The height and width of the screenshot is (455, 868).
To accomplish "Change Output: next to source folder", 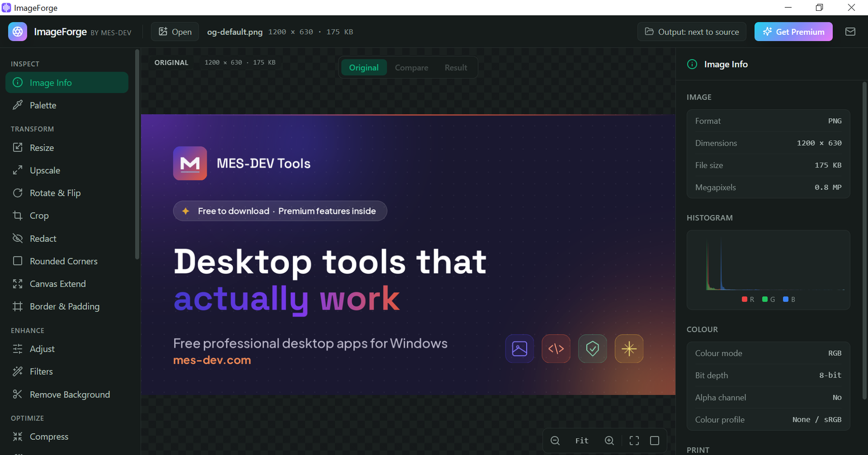I will pyautogui.click(x=692, y=32).
